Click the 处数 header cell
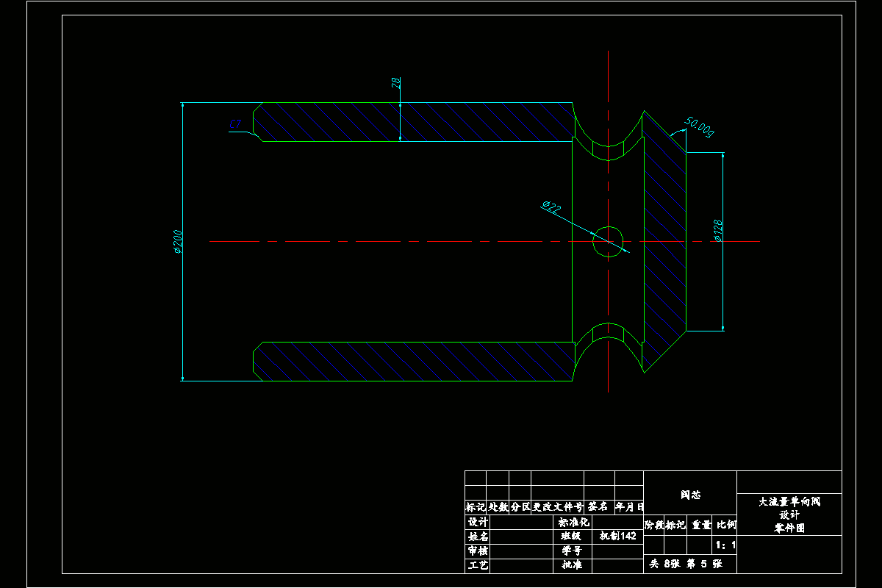The image size is (882, 588). [x=498, y=507]
